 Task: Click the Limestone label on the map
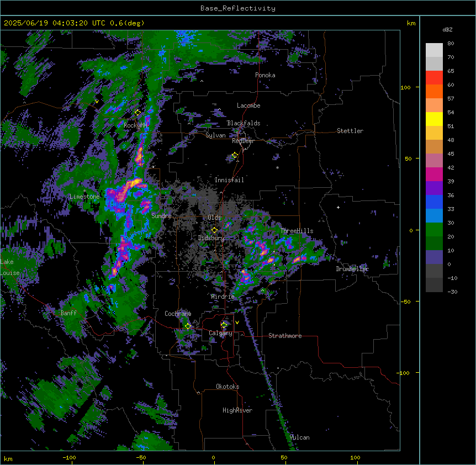click(x=84, y=197)
